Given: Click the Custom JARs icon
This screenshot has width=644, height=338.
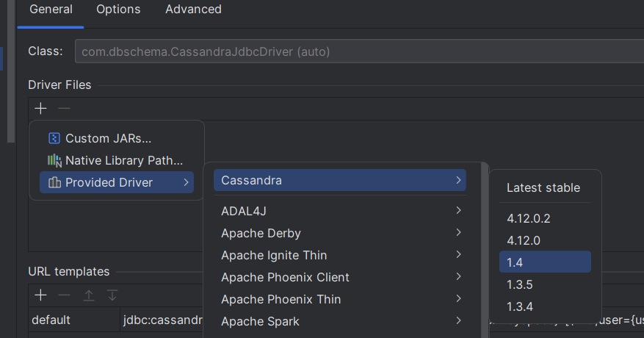Looking at the screenshot, I should [x=54, y=138].
